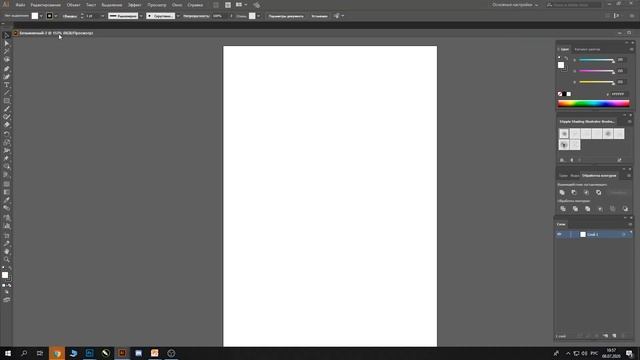640x360 pixels.
Task: Select the Zoom tool
Action: pyautogui.click(x=7, y=260)
